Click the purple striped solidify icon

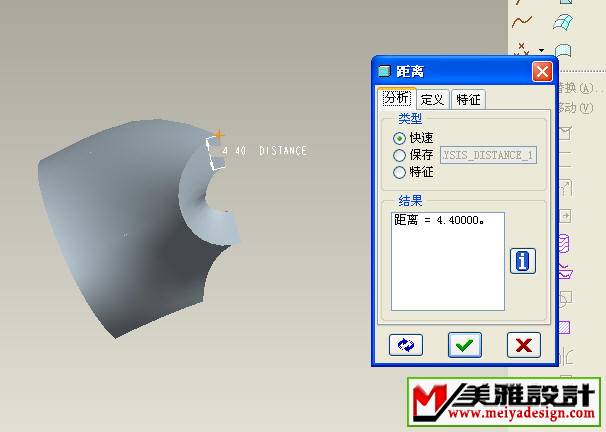[565, 244]
